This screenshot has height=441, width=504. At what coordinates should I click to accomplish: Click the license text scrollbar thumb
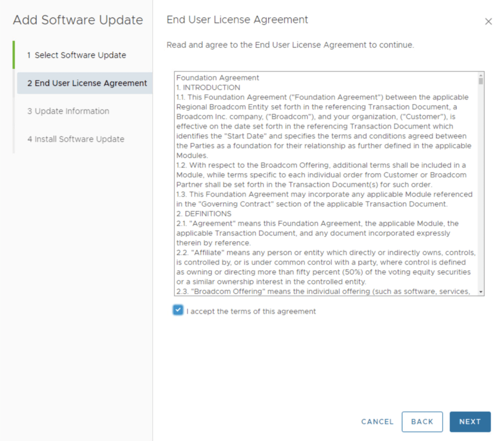click(481, 81)
